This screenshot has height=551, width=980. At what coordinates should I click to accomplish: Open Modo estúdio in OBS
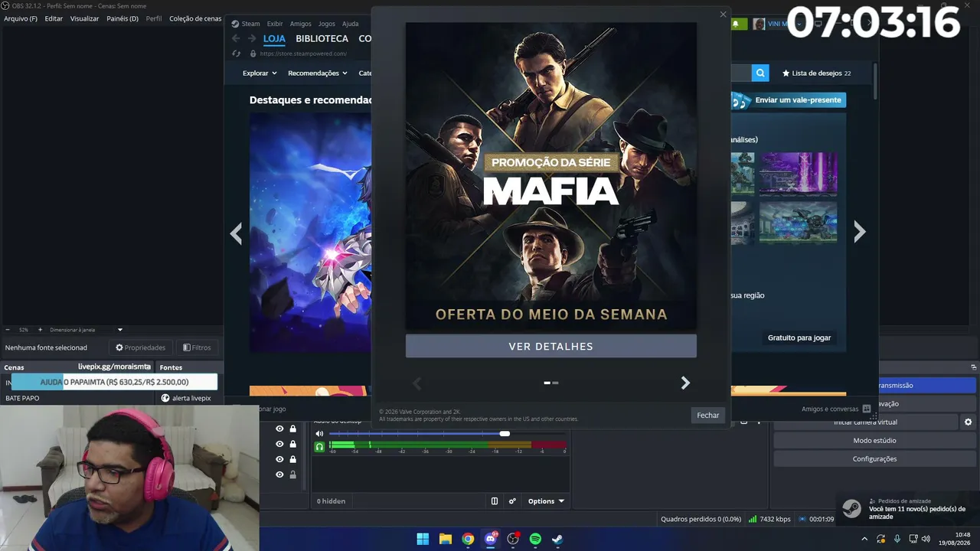point(874,441)
